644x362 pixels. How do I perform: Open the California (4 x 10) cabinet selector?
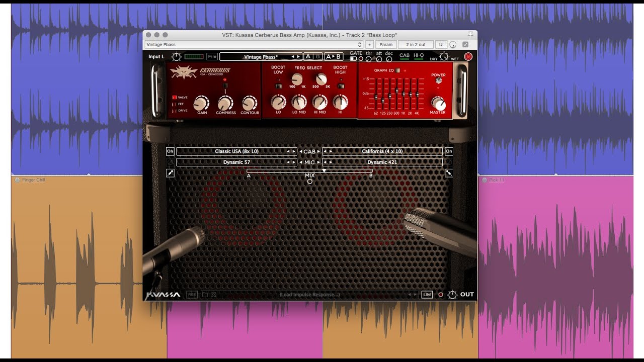pyautogui.click(x=382, y=151)
